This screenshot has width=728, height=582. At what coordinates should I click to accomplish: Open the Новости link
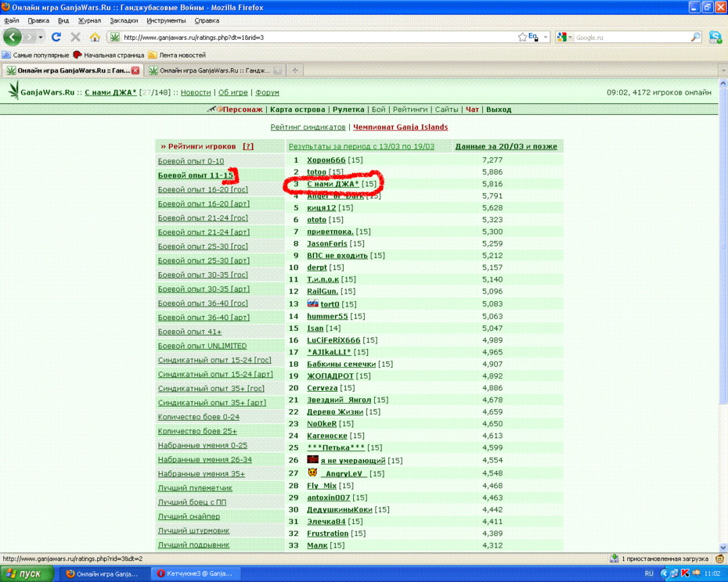pos(196,92)
